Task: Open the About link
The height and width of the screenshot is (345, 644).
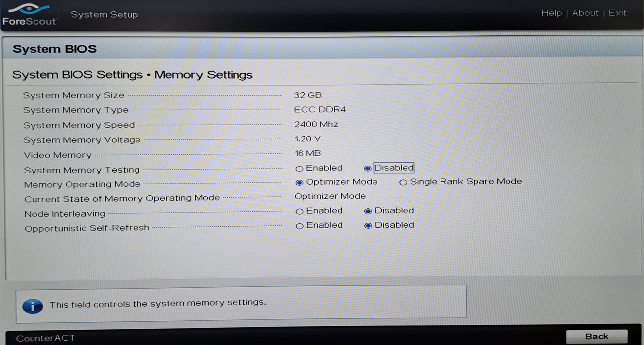Action: point(585,13)
